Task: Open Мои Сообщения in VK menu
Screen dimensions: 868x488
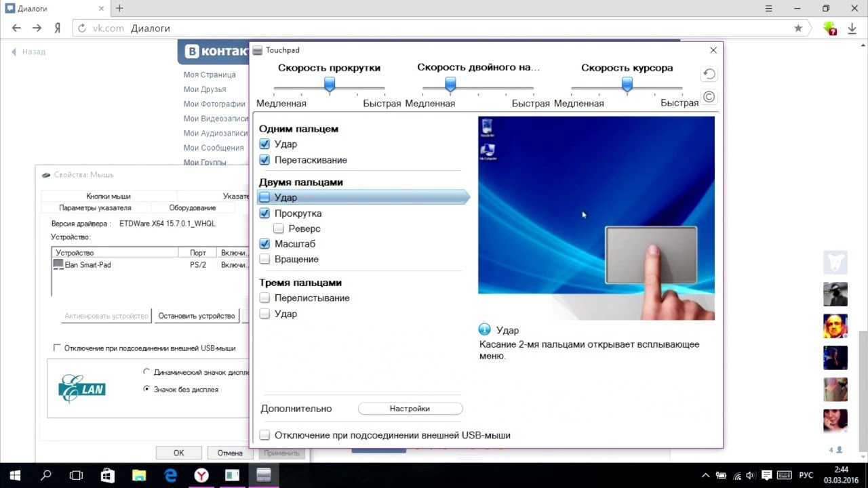Action: [x=214, y=148]
